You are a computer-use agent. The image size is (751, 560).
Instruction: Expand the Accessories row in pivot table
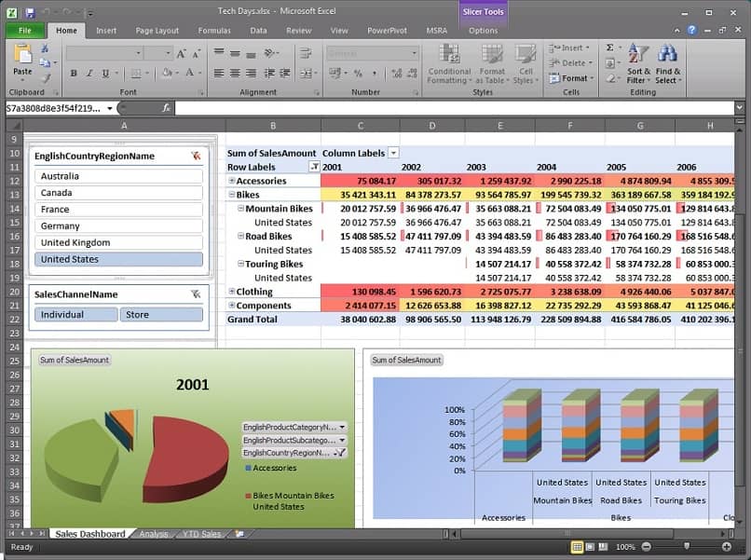click(232, 181)
